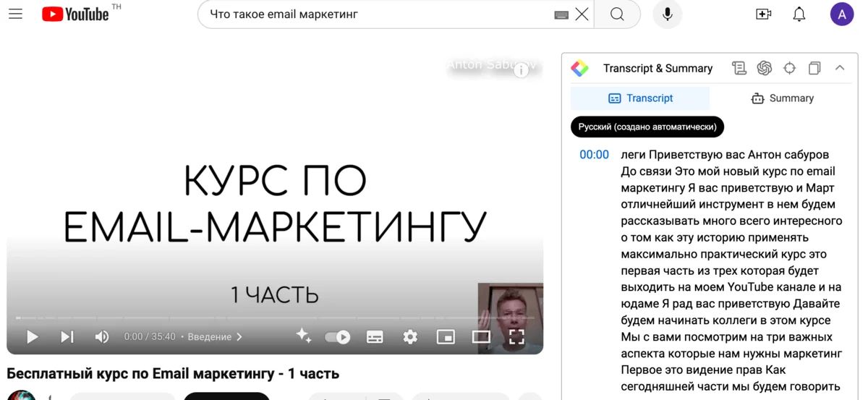This screenshot has width=868, height=400.
Task: Enter fullscreen mode in the player
Action: 516,337
